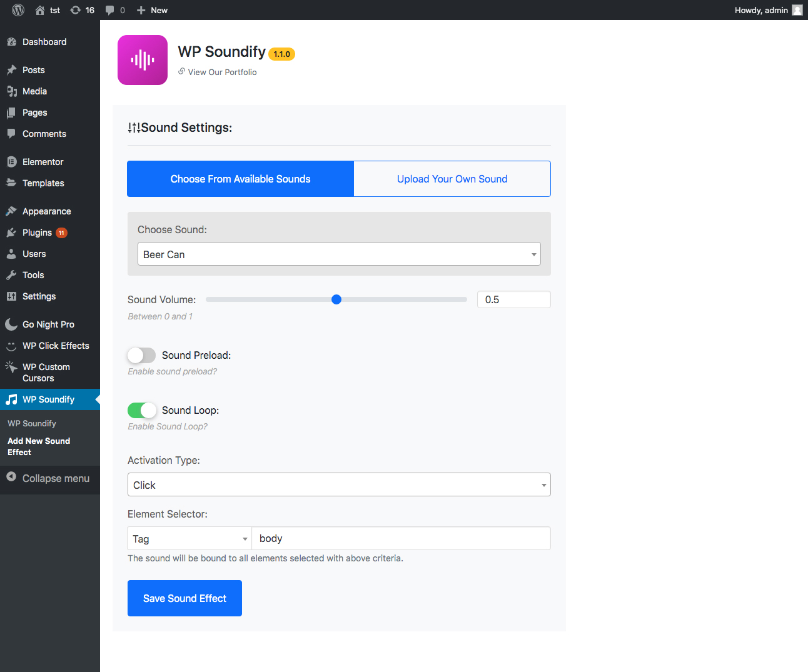Switch to Upload Your Own Sound tab

coord(452,179)
